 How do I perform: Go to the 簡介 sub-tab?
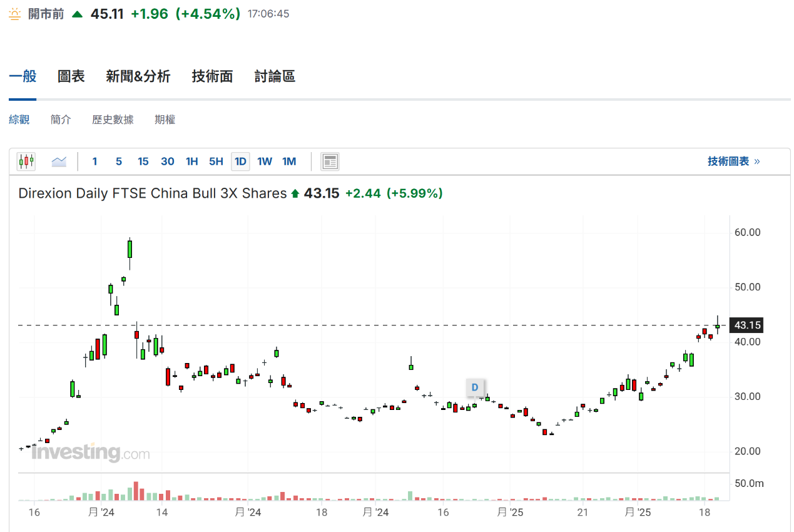[x=61, y=120]
